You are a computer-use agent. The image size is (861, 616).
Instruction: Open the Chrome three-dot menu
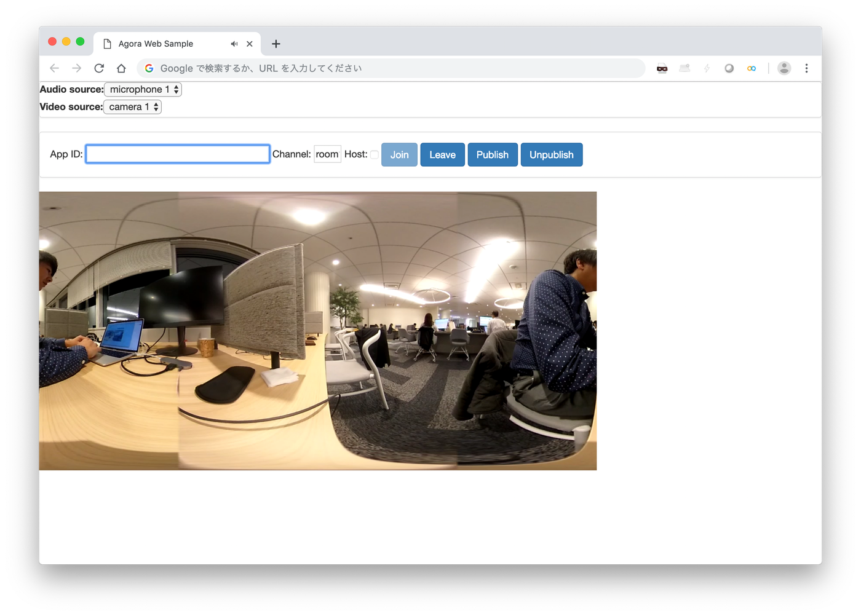[806, 68]
